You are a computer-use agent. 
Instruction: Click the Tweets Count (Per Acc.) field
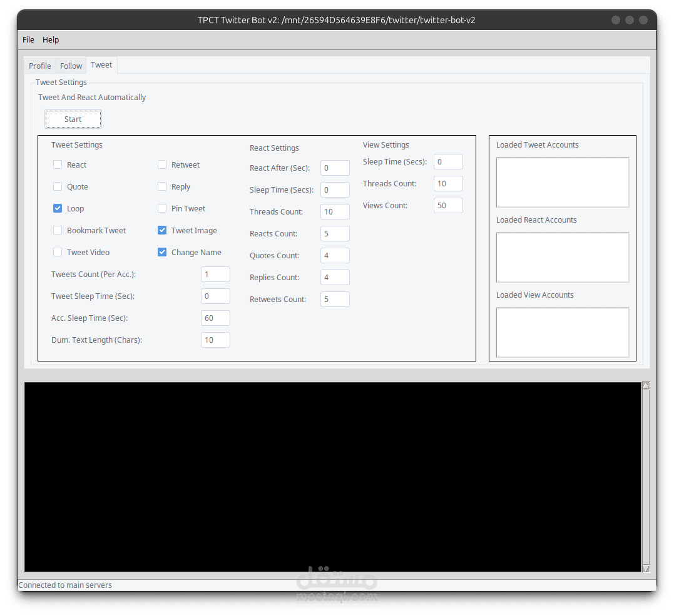tap(215, 274)
